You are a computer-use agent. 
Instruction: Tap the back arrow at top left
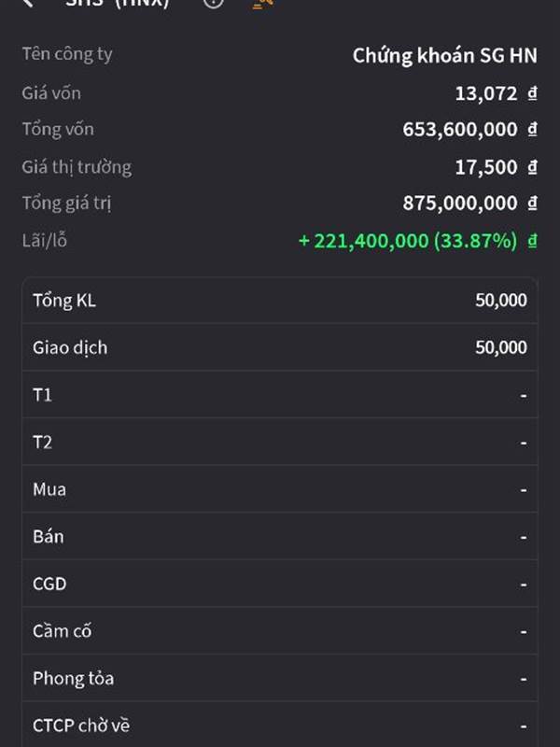pyautogui.click(x=27, y=3)
